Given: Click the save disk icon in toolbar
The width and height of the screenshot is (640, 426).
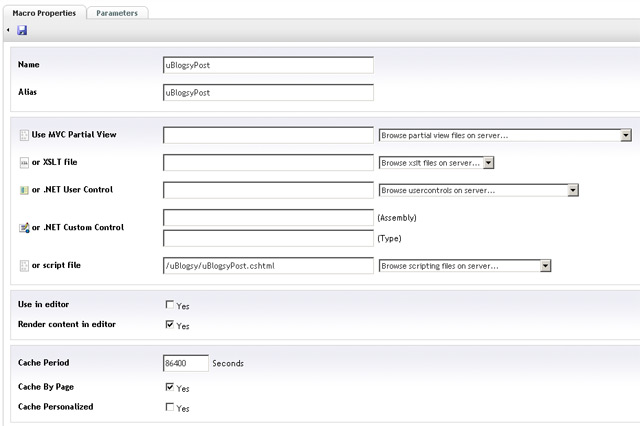Looking at the screenshot, I should (22, 31).
